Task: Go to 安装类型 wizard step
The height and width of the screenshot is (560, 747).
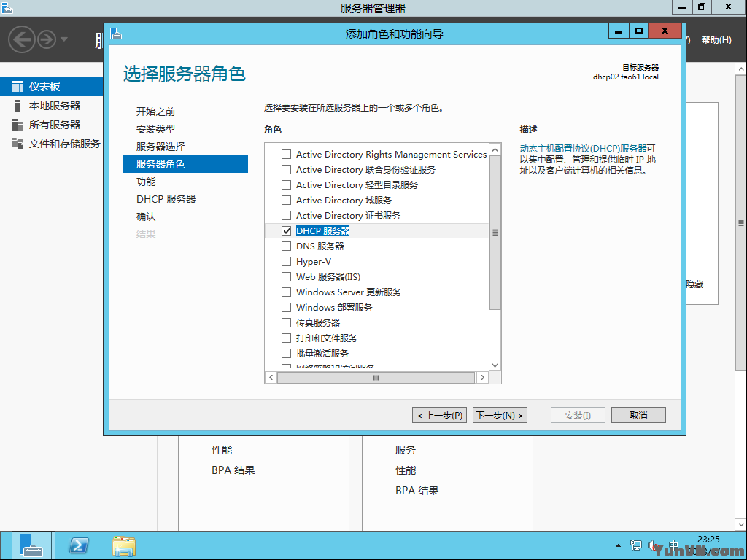Action: [156, 129]
